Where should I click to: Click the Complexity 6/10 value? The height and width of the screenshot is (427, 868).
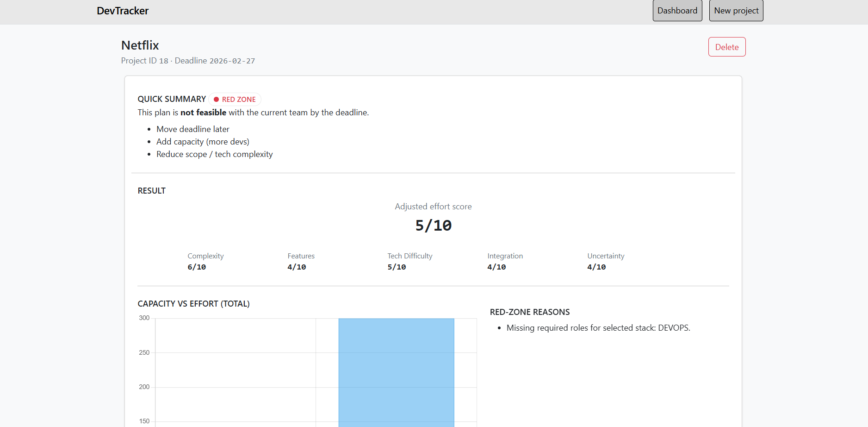(197, 267)
